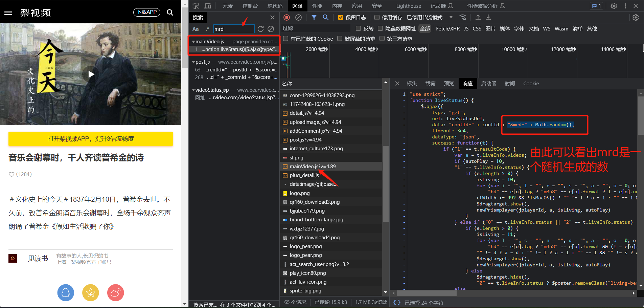Stop recording the network log
Image resolution: width=644 pixels, height=308 pixels.
click(x=286, y=17)
